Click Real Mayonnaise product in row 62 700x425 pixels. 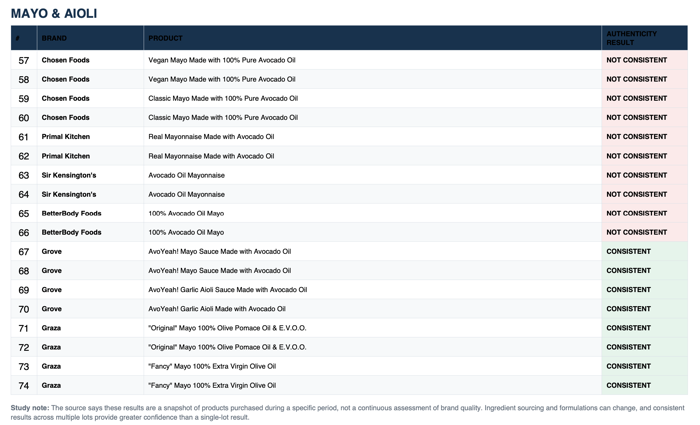coord(211,156)
